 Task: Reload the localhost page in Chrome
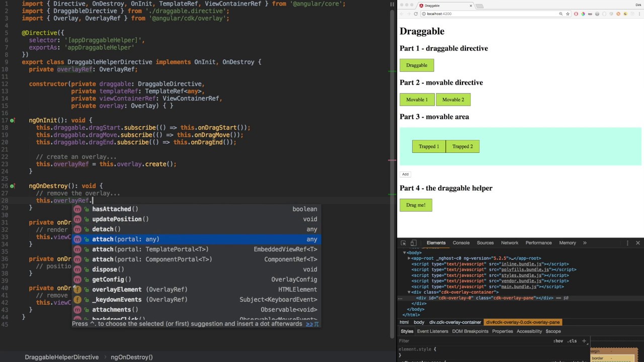(416, 14)
